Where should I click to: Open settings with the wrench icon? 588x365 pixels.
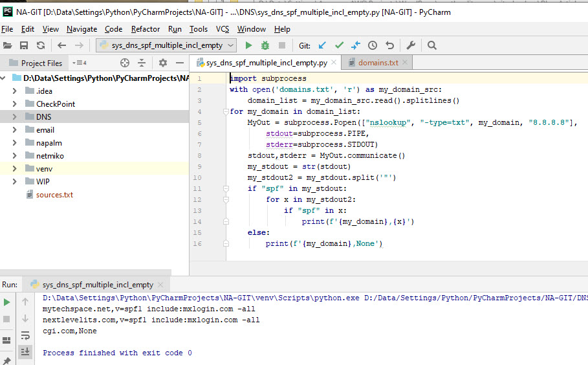click(x=411, y=45)
